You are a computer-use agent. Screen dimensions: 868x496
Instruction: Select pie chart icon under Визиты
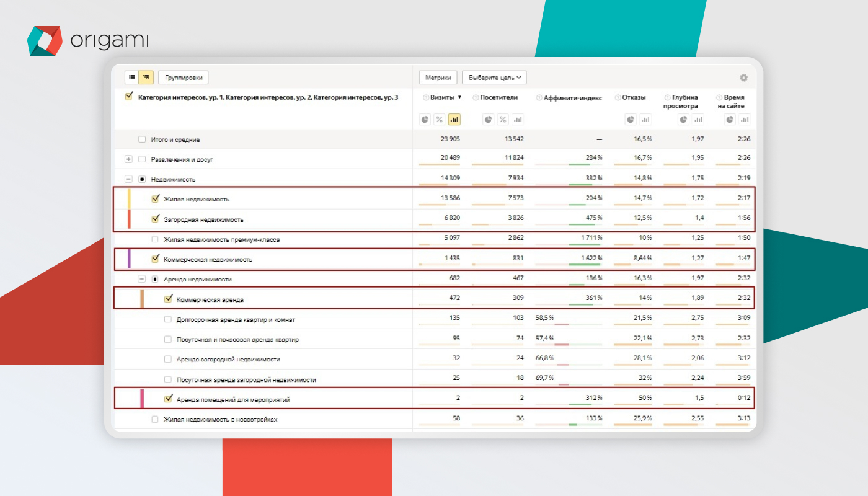[425, 119]
